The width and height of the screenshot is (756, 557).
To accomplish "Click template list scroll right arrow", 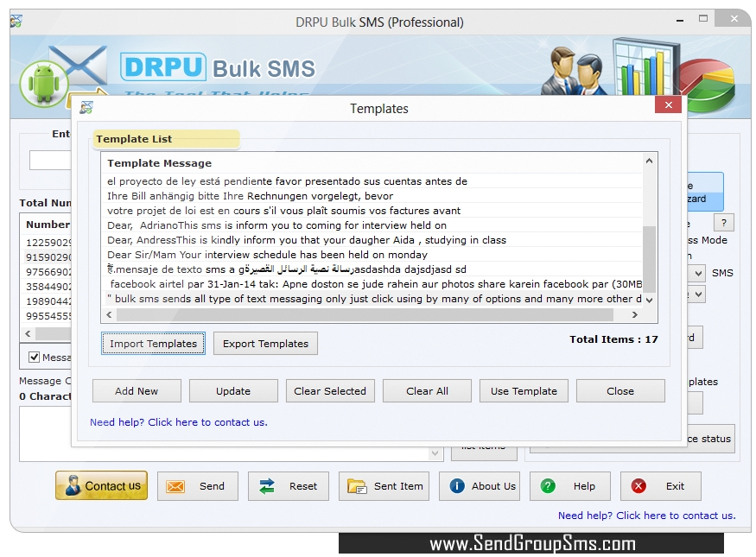I will [634, 314].
